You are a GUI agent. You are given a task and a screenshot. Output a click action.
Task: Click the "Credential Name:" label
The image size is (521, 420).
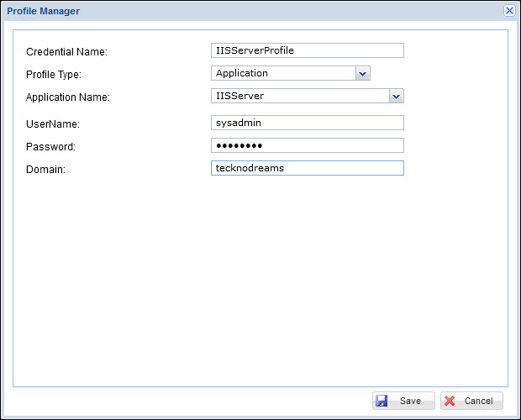66,52
